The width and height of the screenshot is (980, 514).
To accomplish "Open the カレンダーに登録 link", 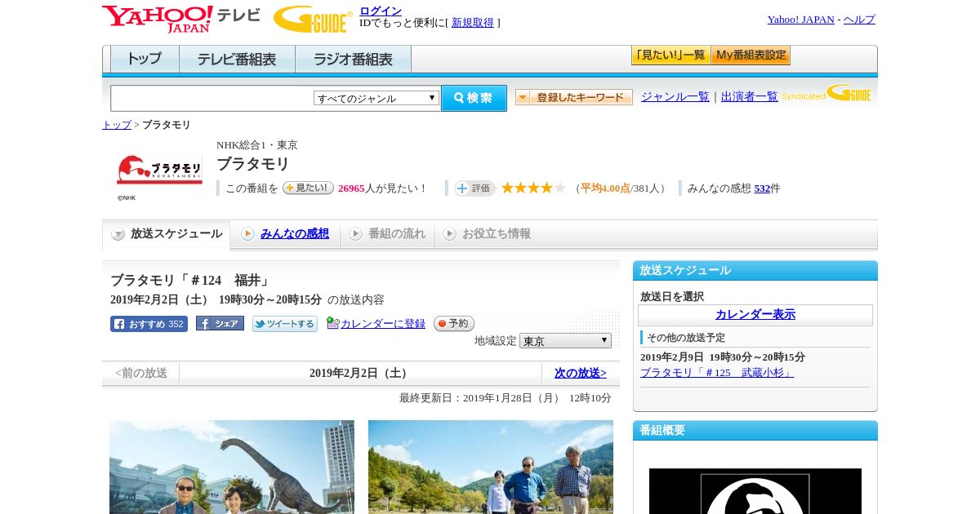I will [x=383, y=324].
